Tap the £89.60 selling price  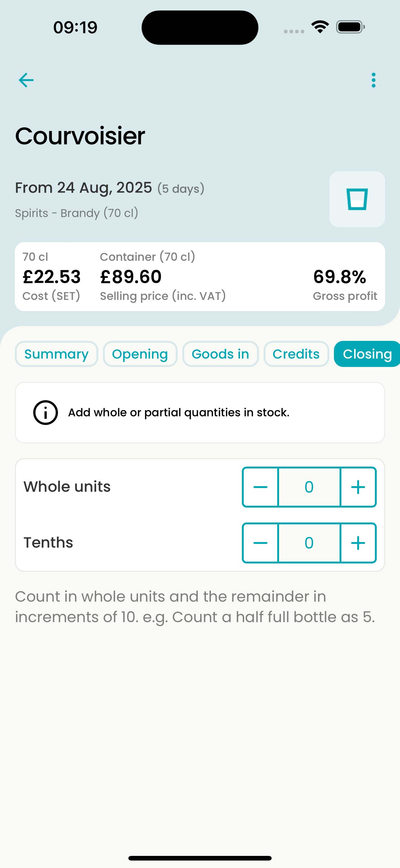[x=131, y=277]
